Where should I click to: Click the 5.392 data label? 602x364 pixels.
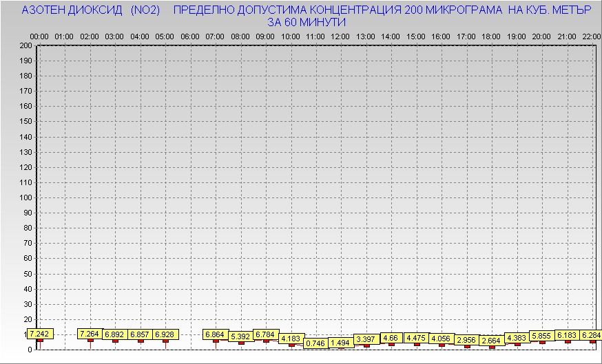pos(240,336)
